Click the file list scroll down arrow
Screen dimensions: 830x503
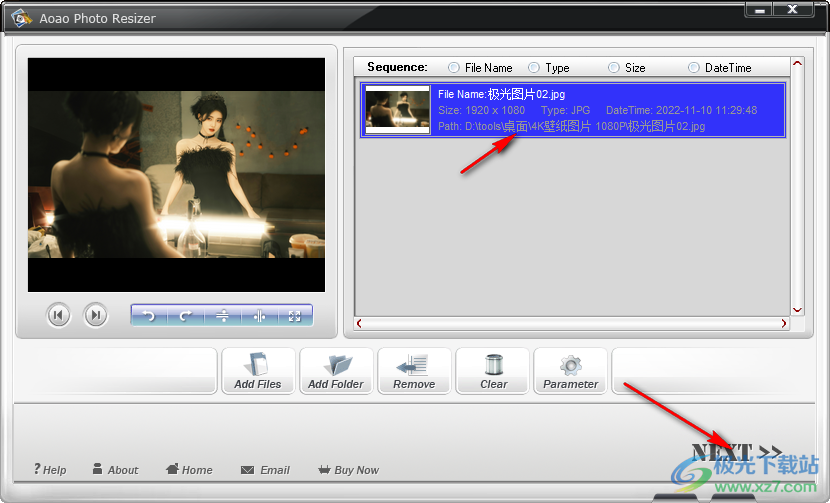click(x=797, y=310)
